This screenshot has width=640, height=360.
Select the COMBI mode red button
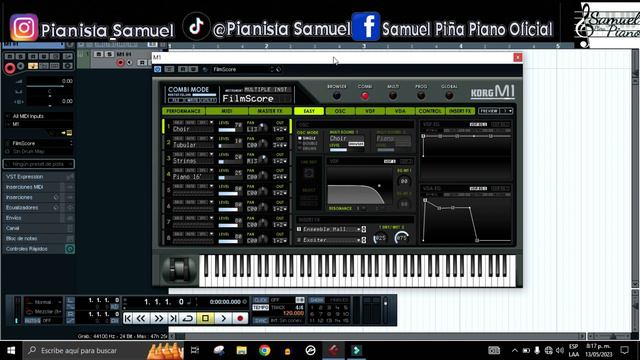364,96
